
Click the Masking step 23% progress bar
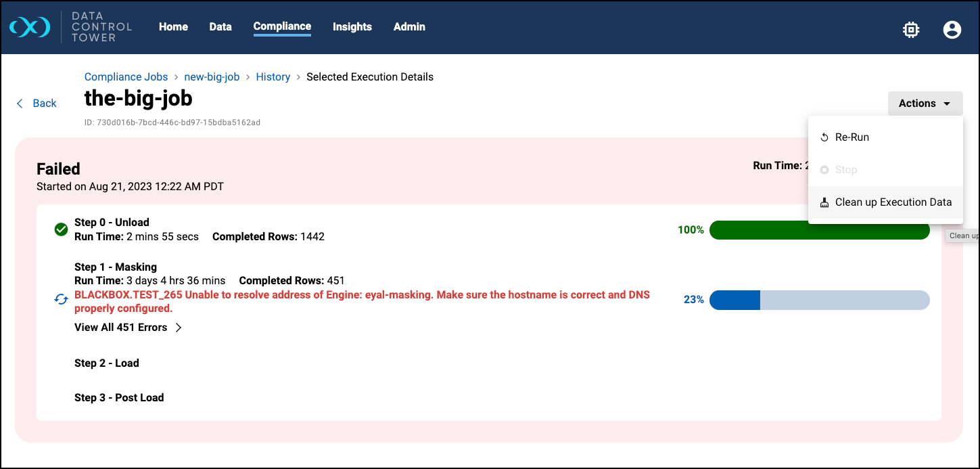(819, 300)
